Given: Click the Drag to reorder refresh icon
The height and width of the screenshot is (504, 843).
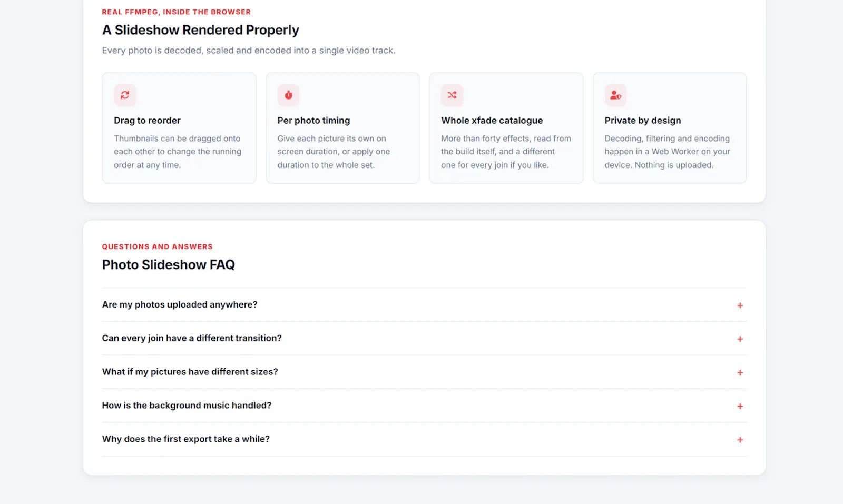Looking at the screenshot, I should (x=125, y=95).
